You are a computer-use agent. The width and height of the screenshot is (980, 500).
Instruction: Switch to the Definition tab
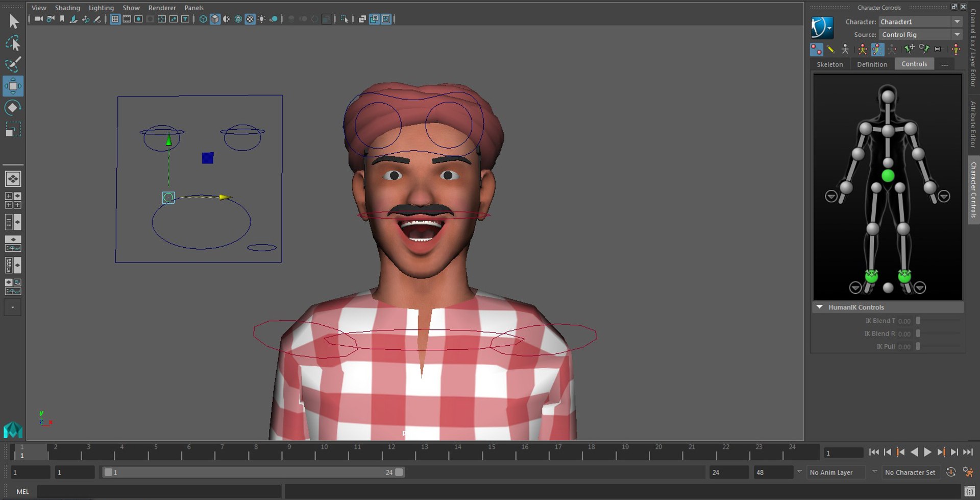point(872,64)
